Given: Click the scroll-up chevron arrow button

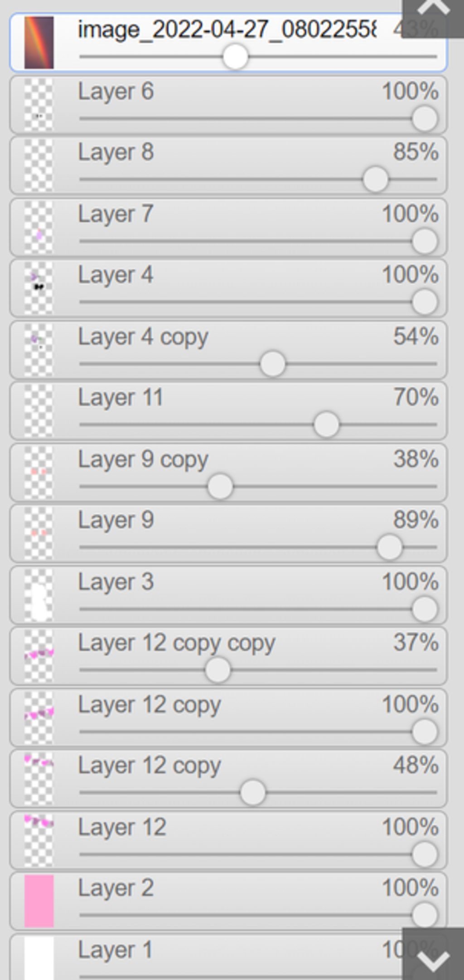Looking at the screenshot, I should pyautogui.click(x=433, y=18).
